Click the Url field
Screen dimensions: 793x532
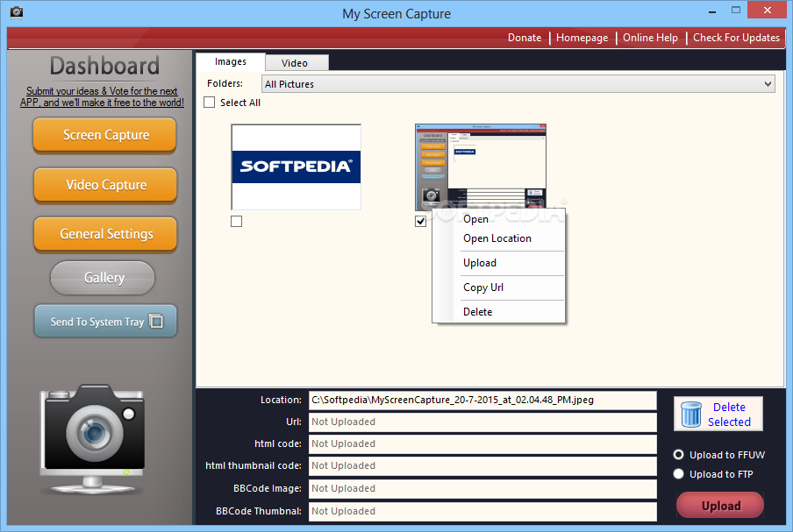482,422
